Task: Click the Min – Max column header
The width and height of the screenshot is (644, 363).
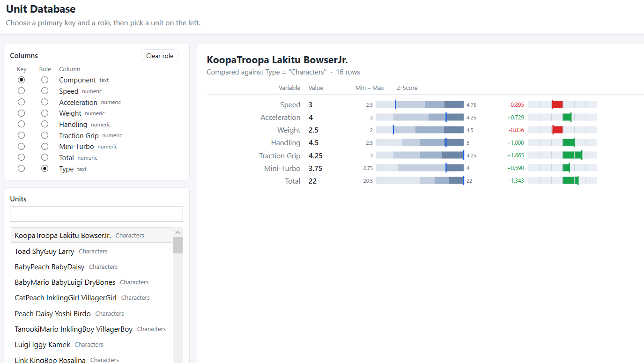Action: point(370,88)
